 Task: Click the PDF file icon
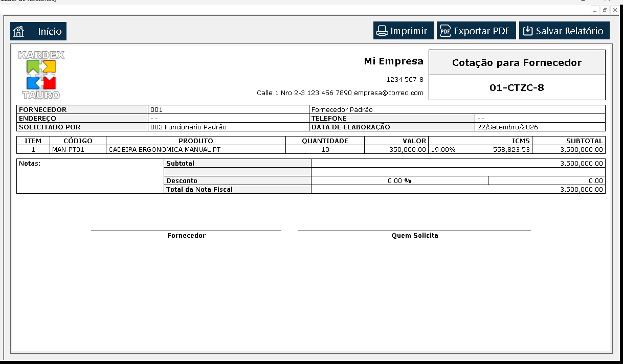[445, 31]
